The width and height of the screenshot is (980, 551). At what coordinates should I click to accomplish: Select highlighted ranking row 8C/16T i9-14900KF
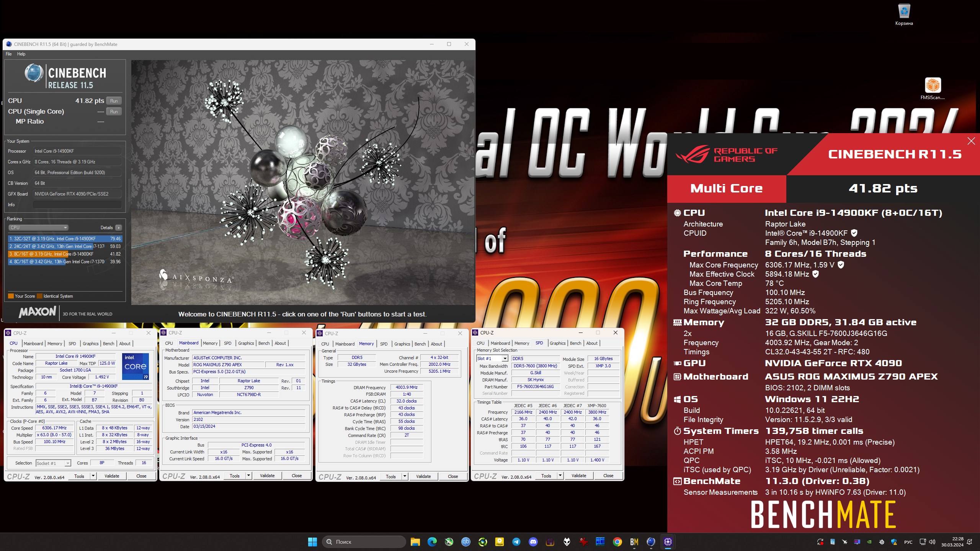click(x=65, y=254)
